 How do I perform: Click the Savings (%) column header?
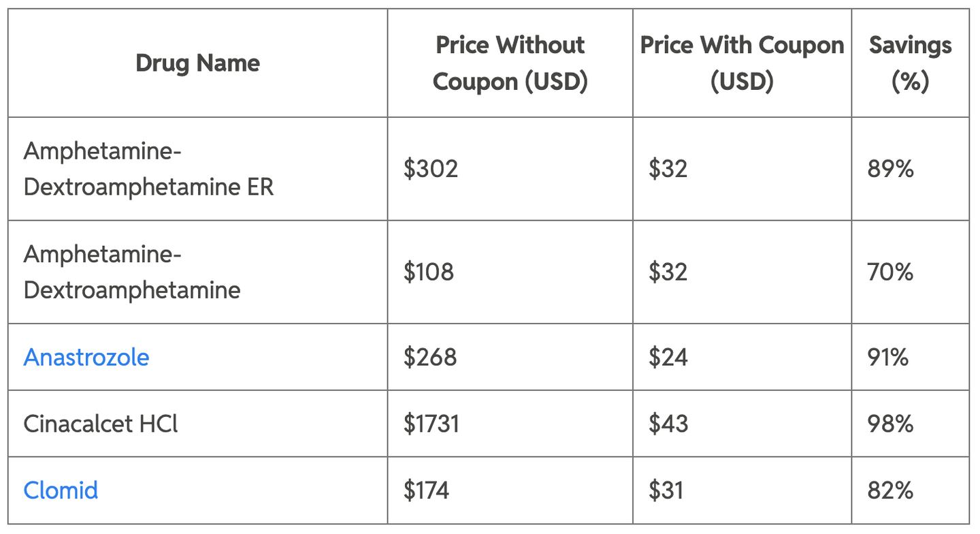click(910, 63)
